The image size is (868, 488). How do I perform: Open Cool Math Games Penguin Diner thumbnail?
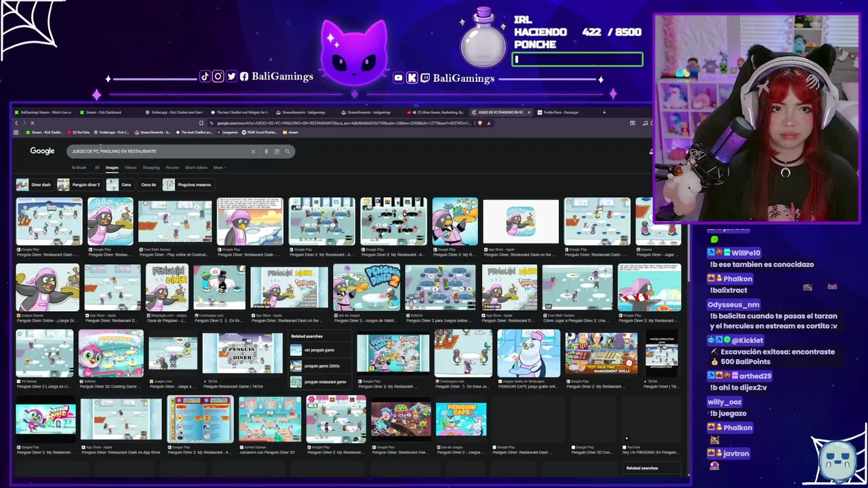[175, 221]
